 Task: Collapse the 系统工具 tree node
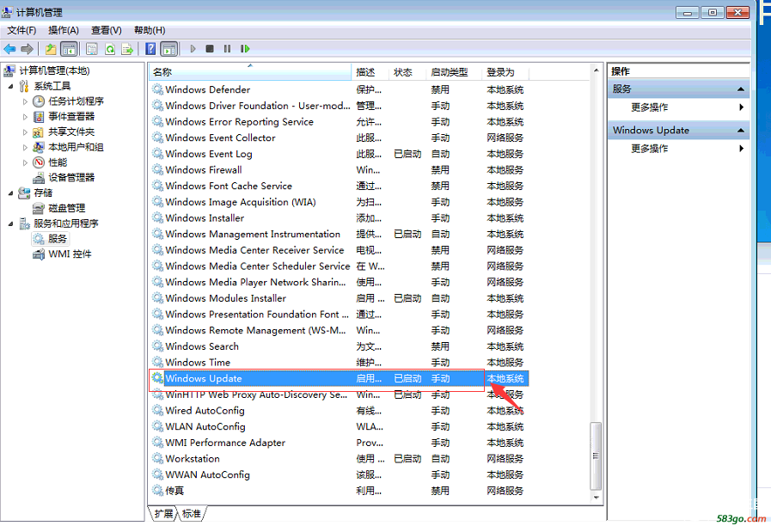tap(11, 87)
